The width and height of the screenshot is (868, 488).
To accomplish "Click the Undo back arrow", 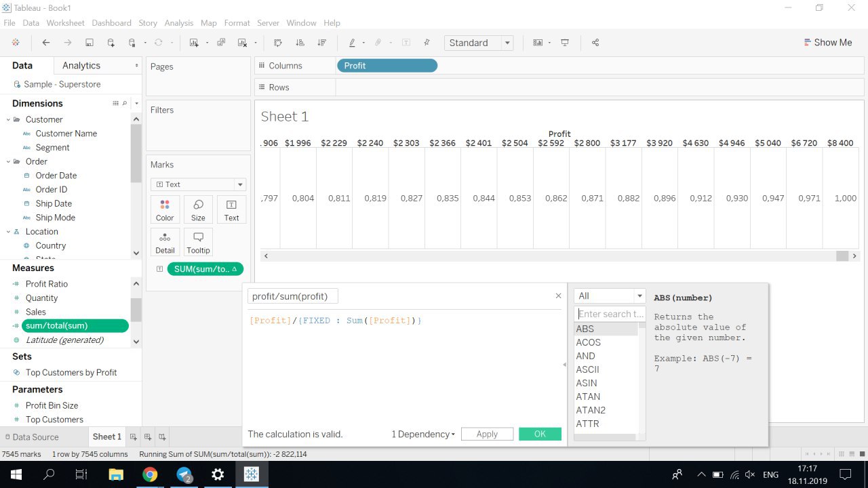I will pos(46,43).
